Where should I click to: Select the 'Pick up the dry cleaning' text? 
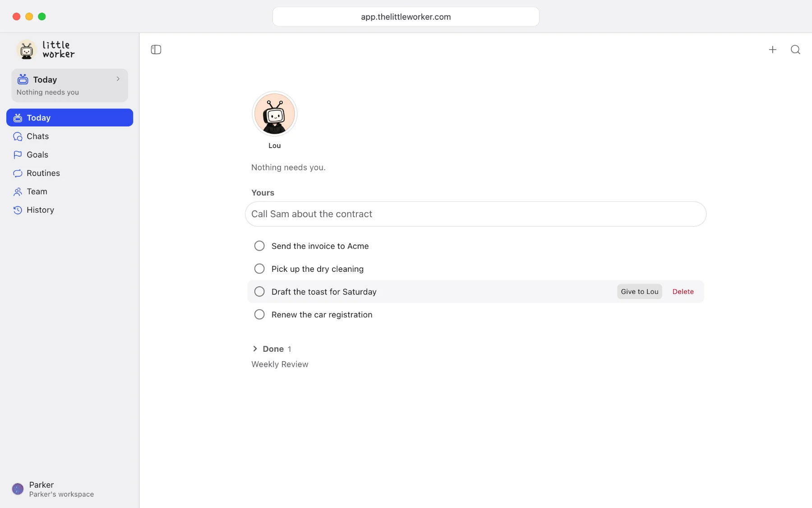318,269
